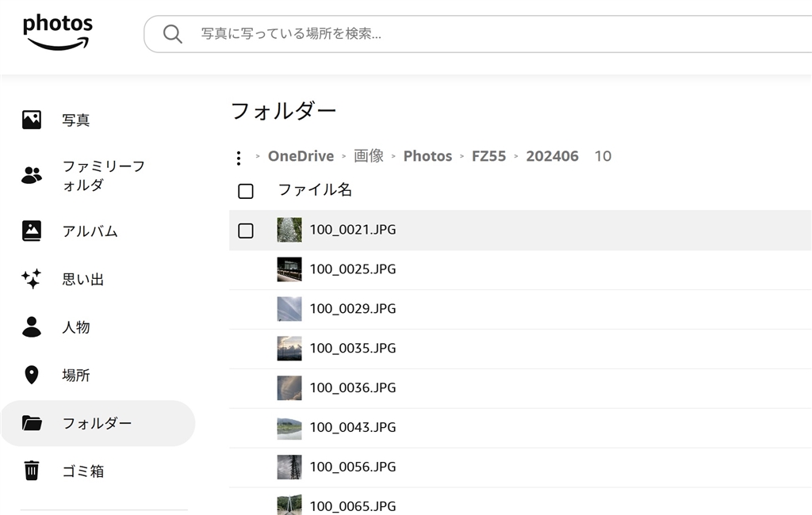This screenshot has height=515, width=812.
Task: Go to アルバム albums icon
Action: [32, 231]
